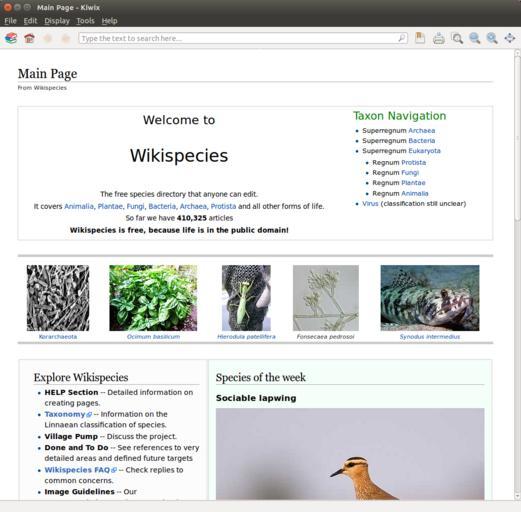Open the Edit menu
Viewport: 521px width, 512px height.
(30, 21)
